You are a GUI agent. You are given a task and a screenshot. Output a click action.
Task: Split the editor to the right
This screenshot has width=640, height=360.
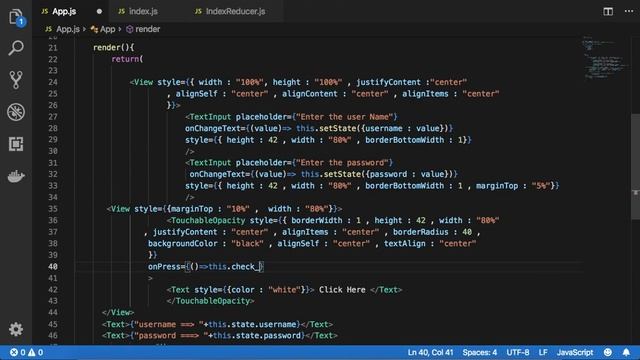pos(608,11)
